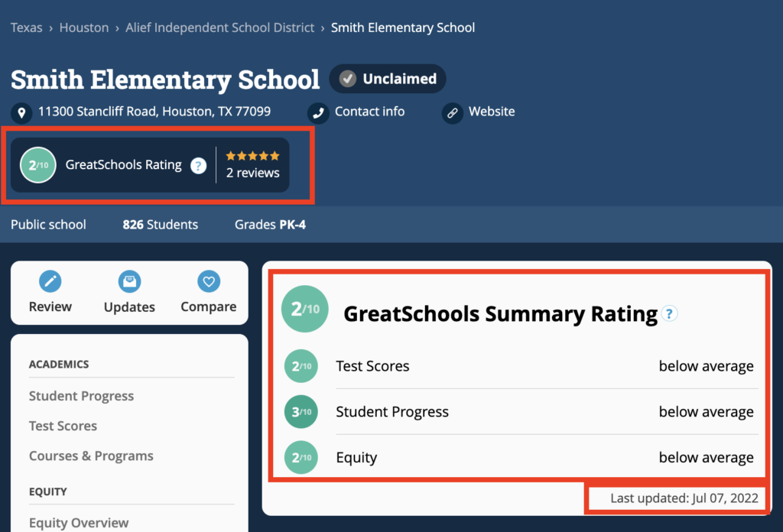The image size is (783, 532).
Task: Click the Unclaimed checkmark icon
Action: [x=348, y=79]
